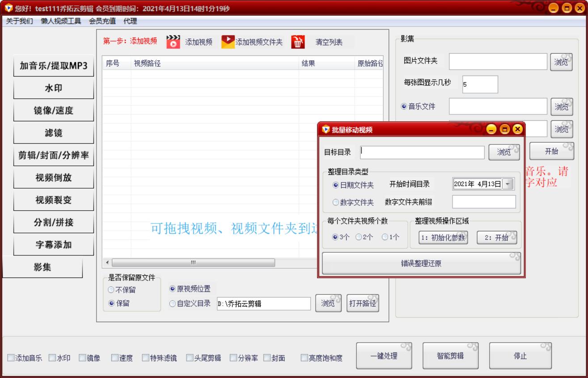
Task: Open the 懒人视频工具 menu
Action: coord(61,21)
